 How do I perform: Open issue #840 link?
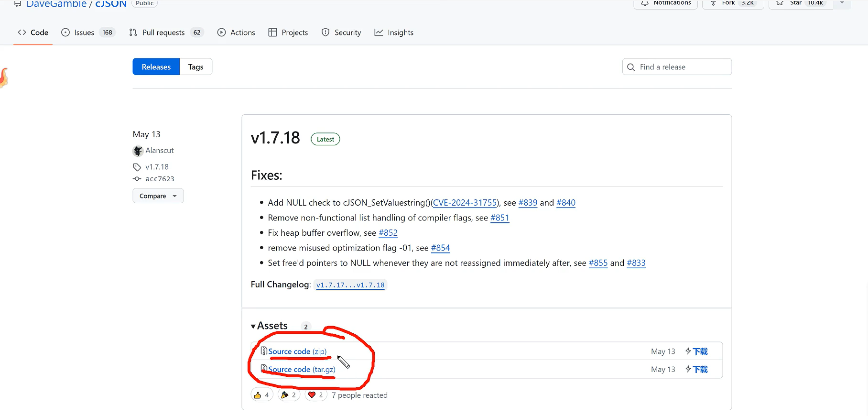tap(566, 203)
